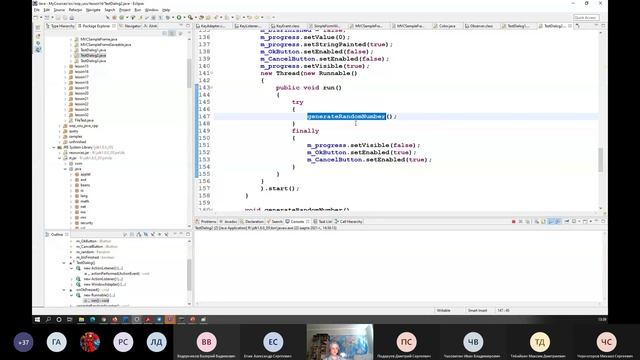Image resolution: width=640 pixels, height=360 pixels.
Task: Switch to the Package Explorer tab
Action: 96,26
